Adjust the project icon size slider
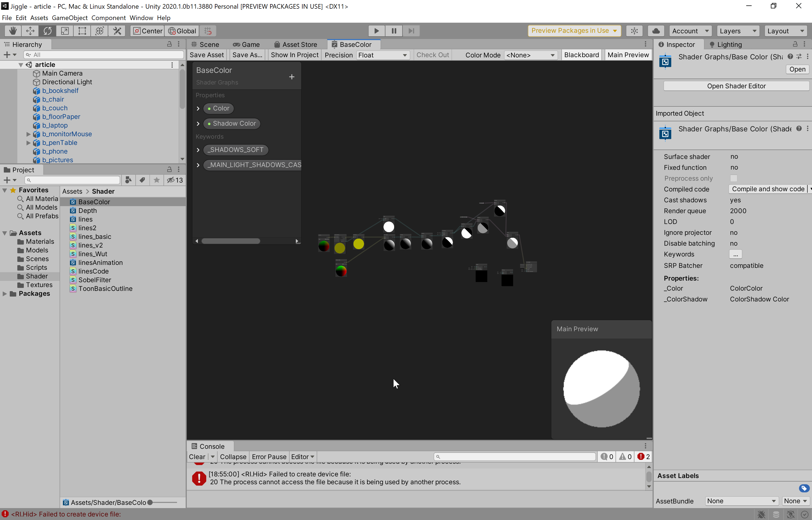This screenshot has width=812, height=520. (150, 502)
